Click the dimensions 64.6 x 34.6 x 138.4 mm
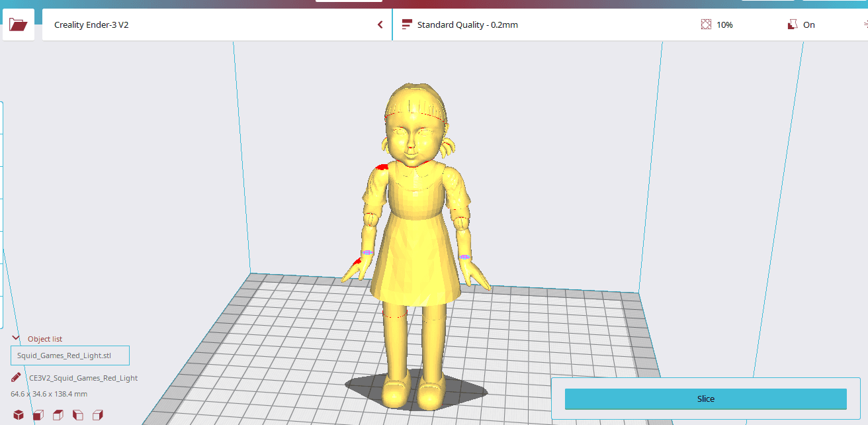The image size is (868, 425). point(49,394)
